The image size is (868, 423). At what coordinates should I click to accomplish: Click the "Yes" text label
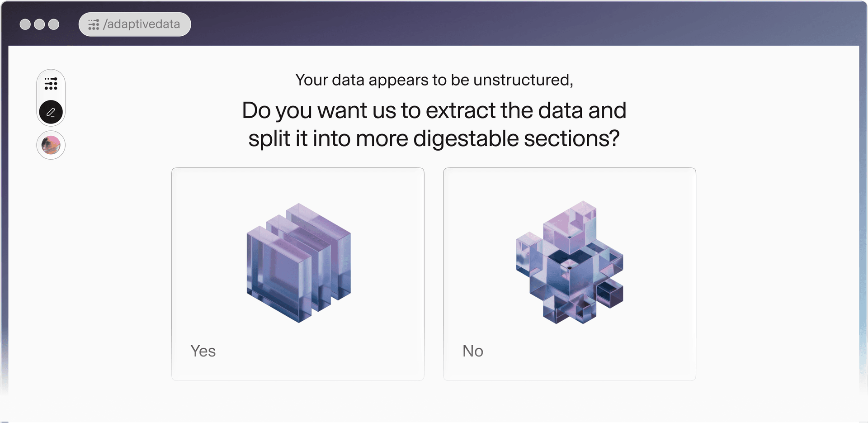(x=203, y=351)
